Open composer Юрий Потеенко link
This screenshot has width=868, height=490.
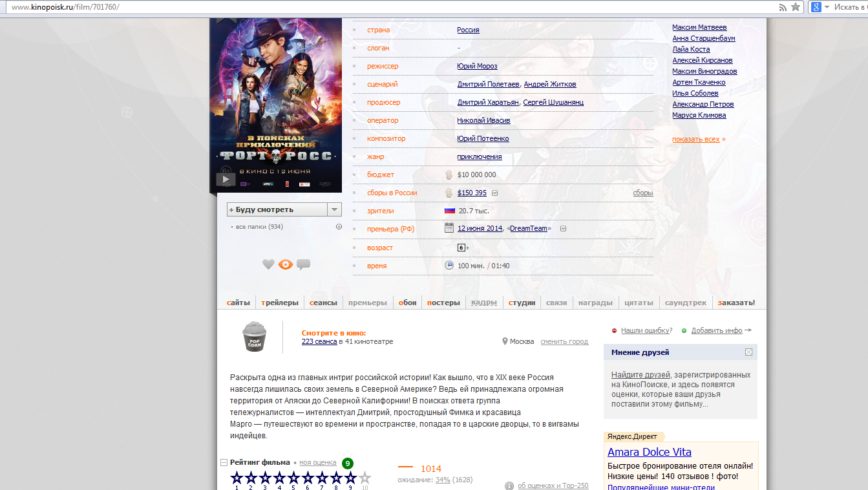(483, 138)
